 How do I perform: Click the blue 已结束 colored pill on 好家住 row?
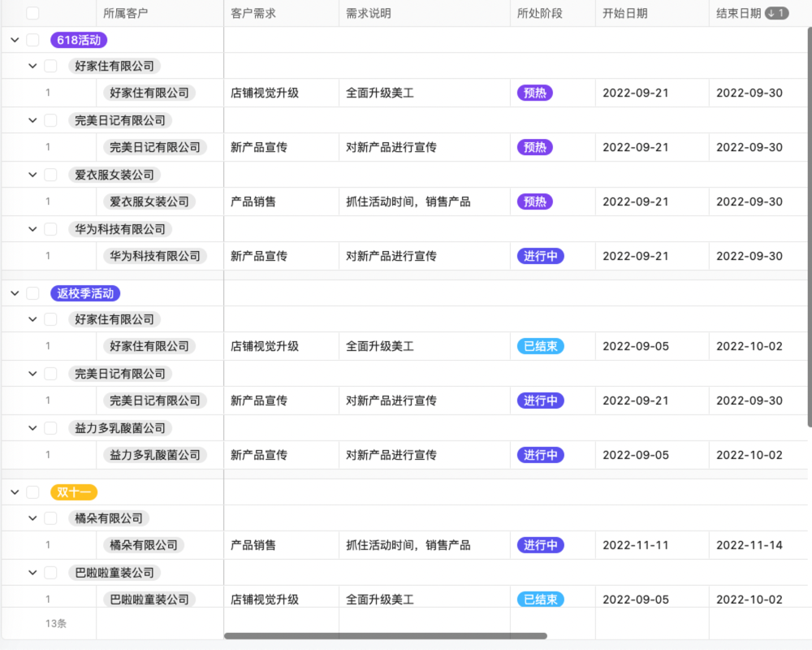pos(540,345)
